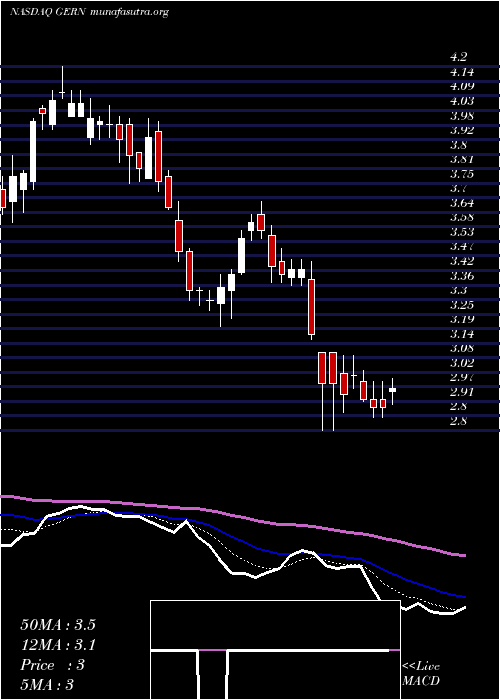The image size is (500, 700).
Task: Select the 3.14 price axis value
Action: pos(462,334)
